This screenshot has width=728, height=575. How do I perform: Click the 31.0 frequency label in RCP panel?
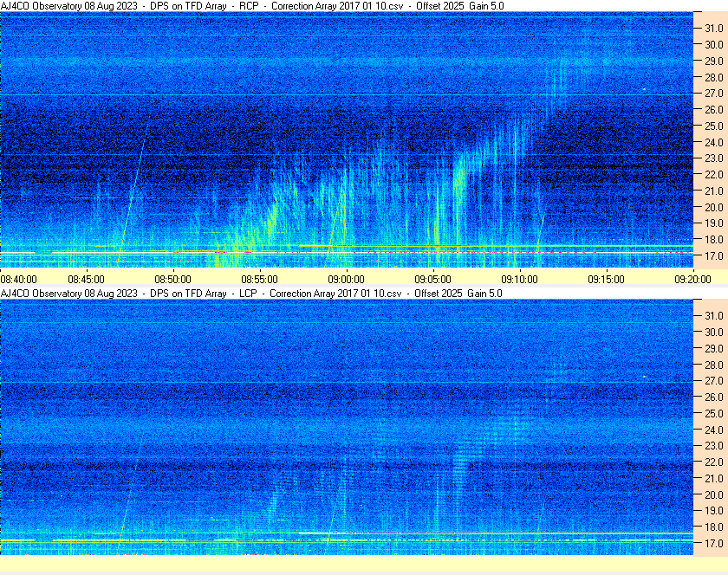coord(713,28)
